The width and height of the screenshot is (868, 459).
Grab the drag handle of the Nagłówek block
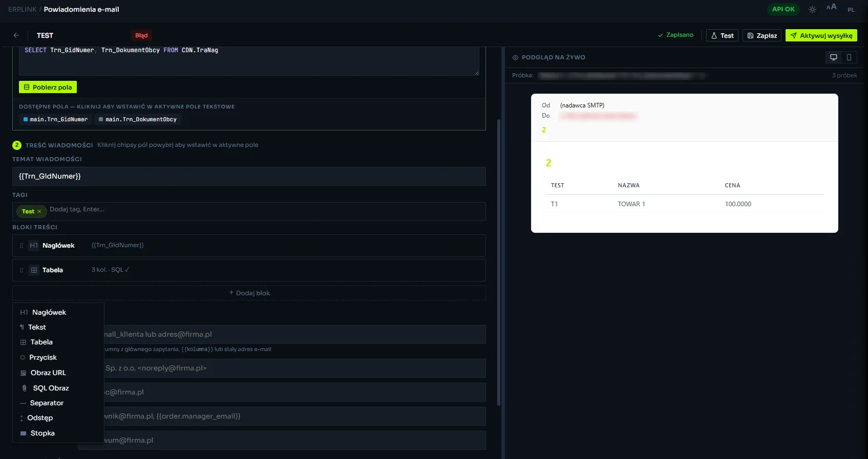point(22,246)
